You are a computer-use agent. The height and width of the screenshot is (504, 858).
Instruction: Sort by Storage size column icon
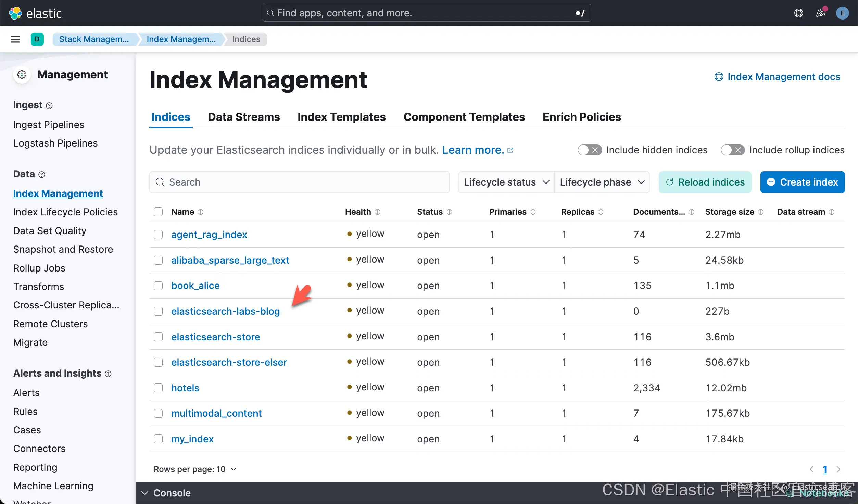(761, 212)
